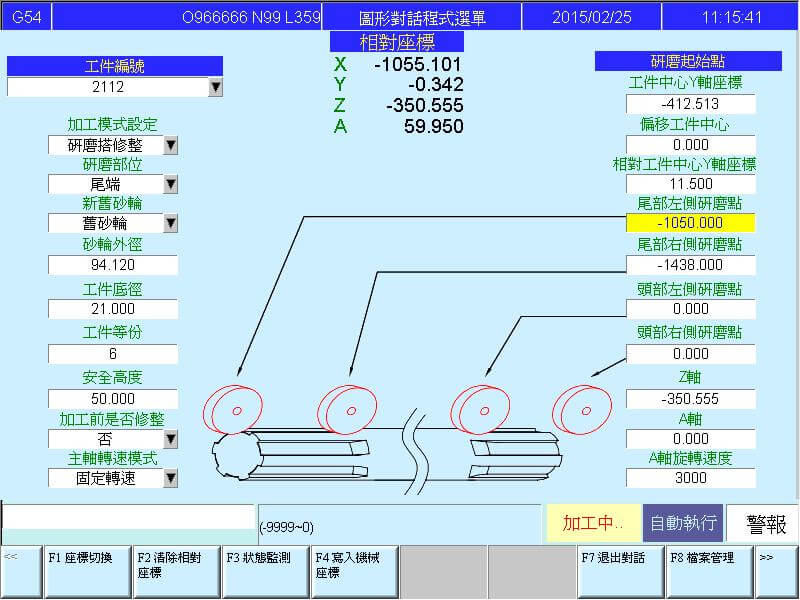The height and width of the screenshot is (600, 800).
Task: Open the 加工模式設定 dropdown arrow
Action: tap(170, 146)
